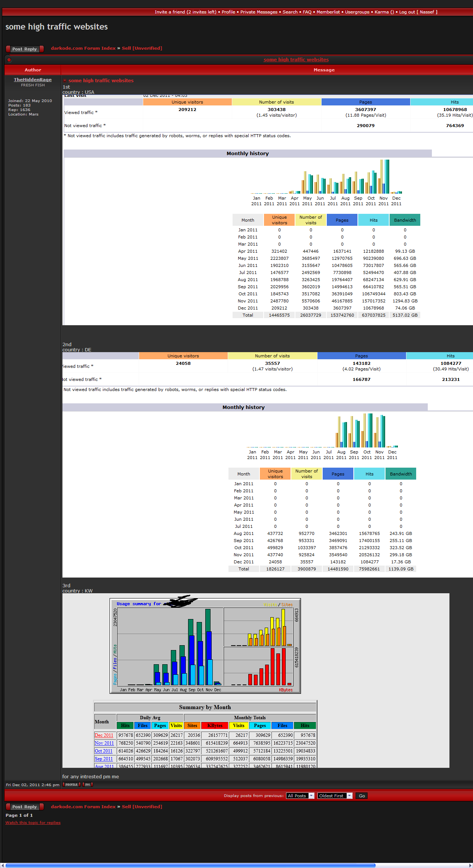
Task: Select Memberlist in the top navigation
Action: [x=328, y=12]
